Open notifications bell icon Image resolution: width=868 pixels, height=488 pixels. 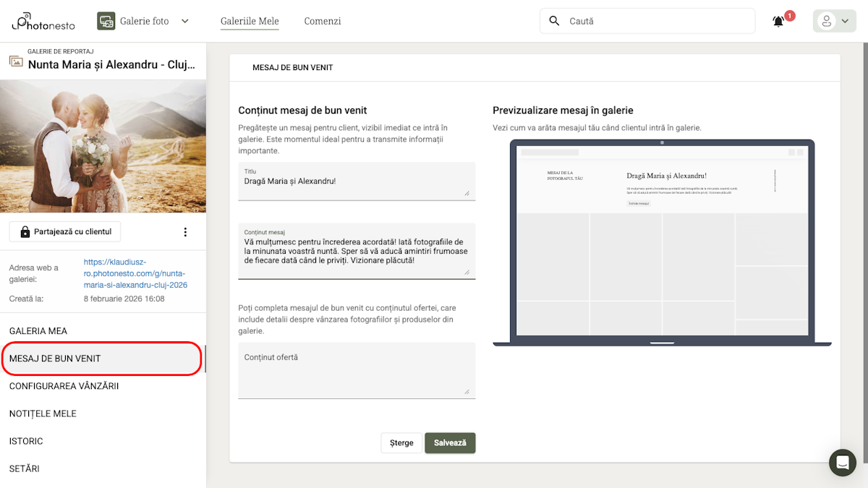[778, 22]
